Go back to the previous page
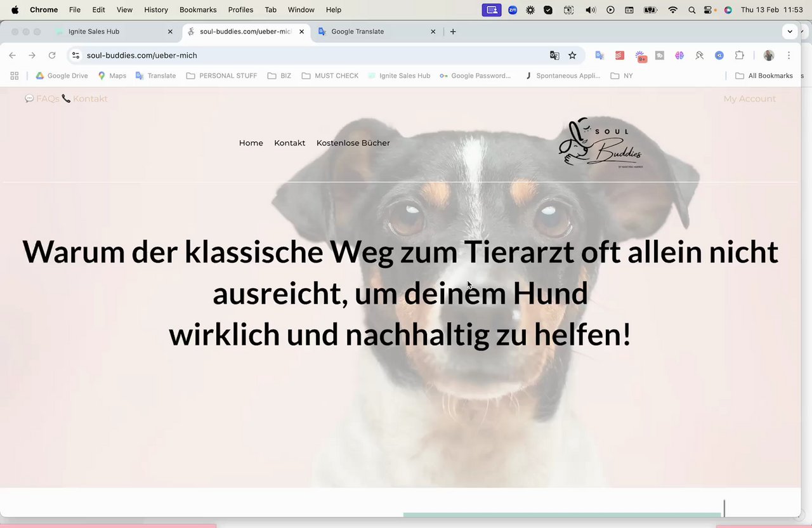 (x=13, y=55)
